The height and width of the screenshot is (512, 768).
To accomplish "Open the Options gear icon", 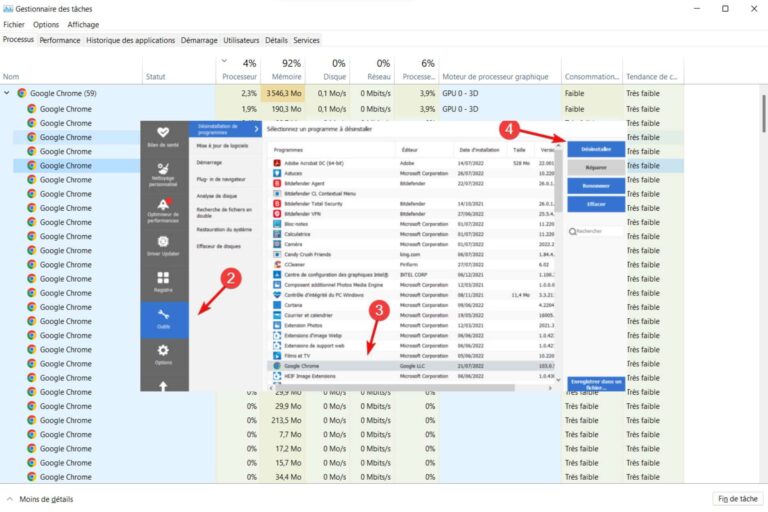I will tap(163, 350).
